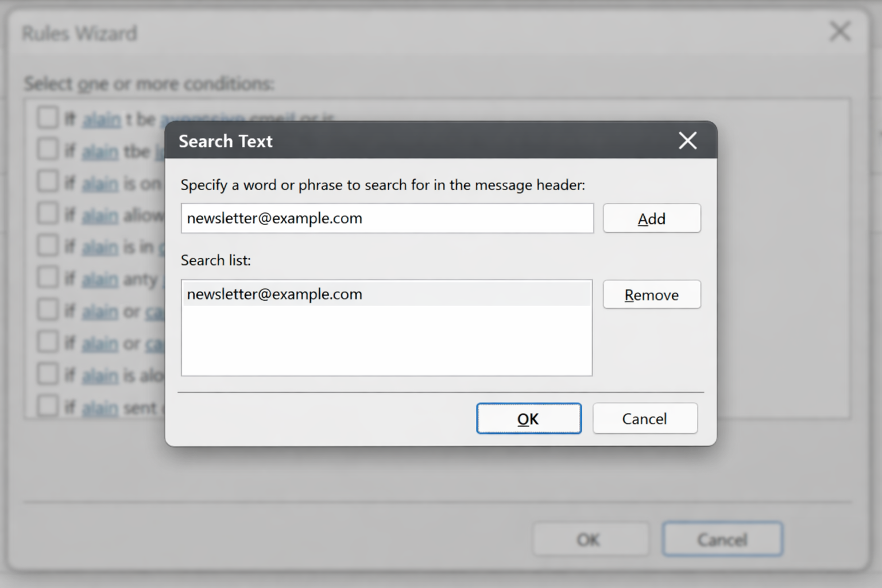Click the 'alain' link in the first condition
882x588 pixels.
(x=101, y=118)
